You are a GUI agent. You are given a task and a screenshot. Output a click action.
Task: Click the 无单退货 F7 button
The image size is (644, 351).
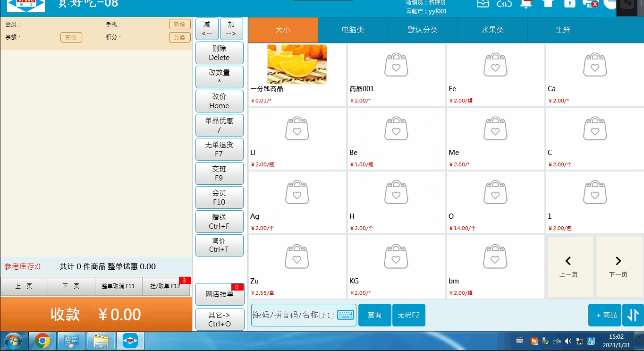pyautogui.click(x=220, y=149)
